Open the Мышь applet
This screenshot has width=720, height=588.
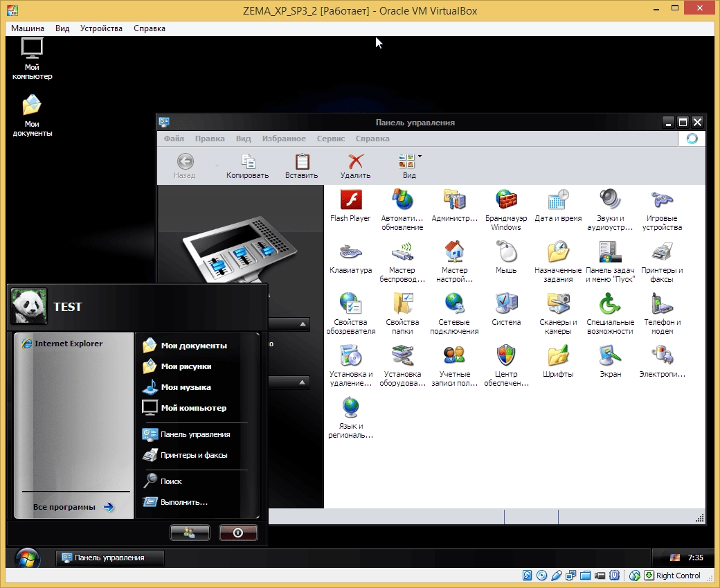point(506,258)
